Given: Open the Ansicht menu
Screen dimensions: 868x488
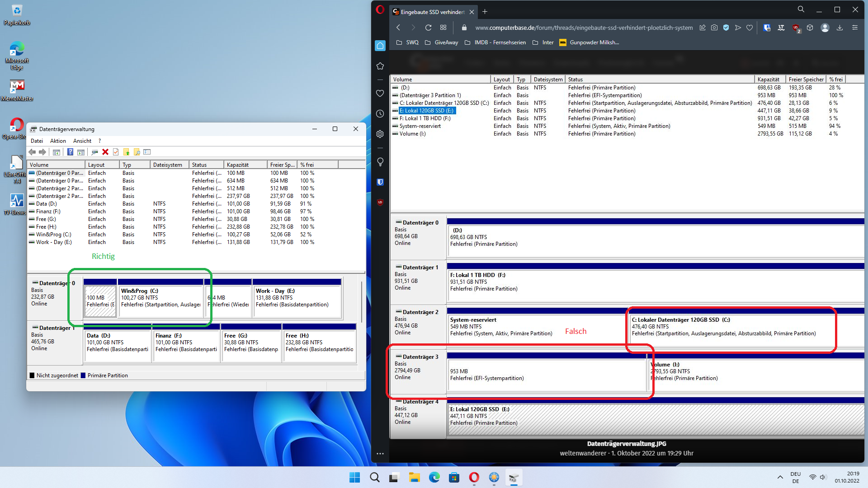Looking at the screenshot, I should (82, 141).
